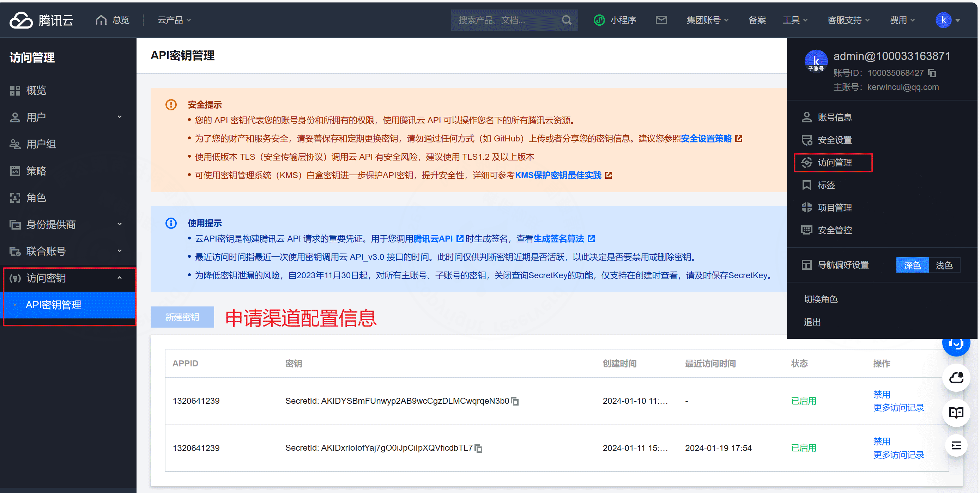Click the 新建密钥 button
This screenshot has width=980, height=493.
pos(182,317)
